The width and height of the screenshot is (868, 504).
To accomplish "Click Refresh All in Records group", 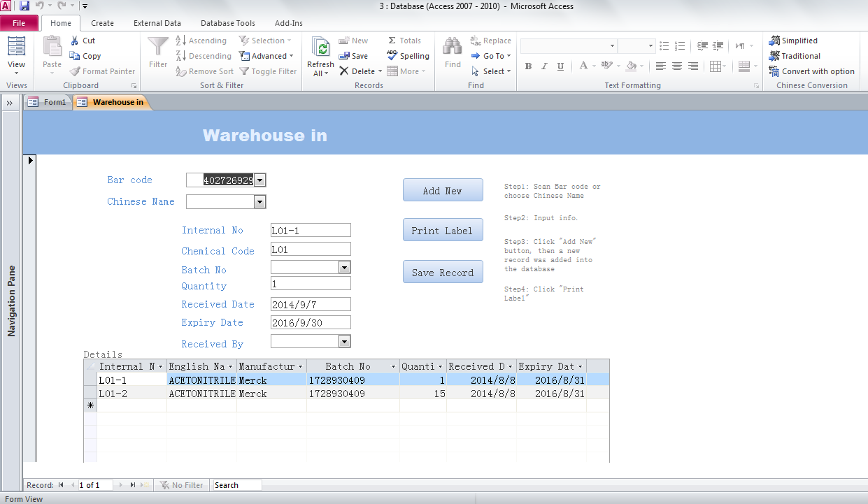I will tap(321, 56).
